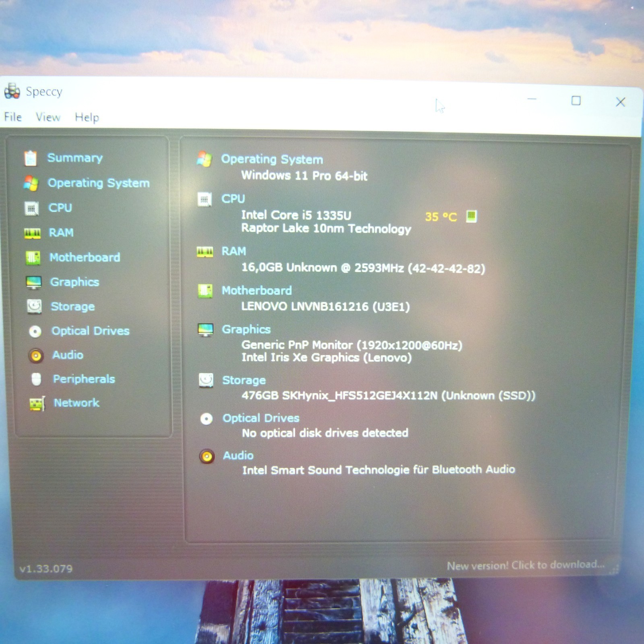Click the Motherboard icon in sidebar
This screenshot has width=644, height=644.
pos(33,258)
